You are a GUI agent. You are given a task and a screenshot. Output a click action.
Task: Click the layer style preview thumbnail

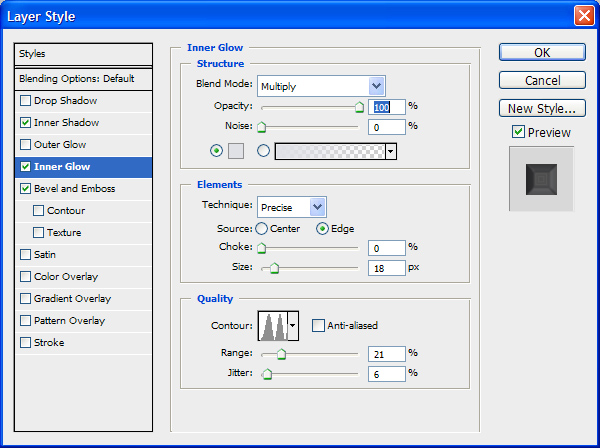[541, 179]
